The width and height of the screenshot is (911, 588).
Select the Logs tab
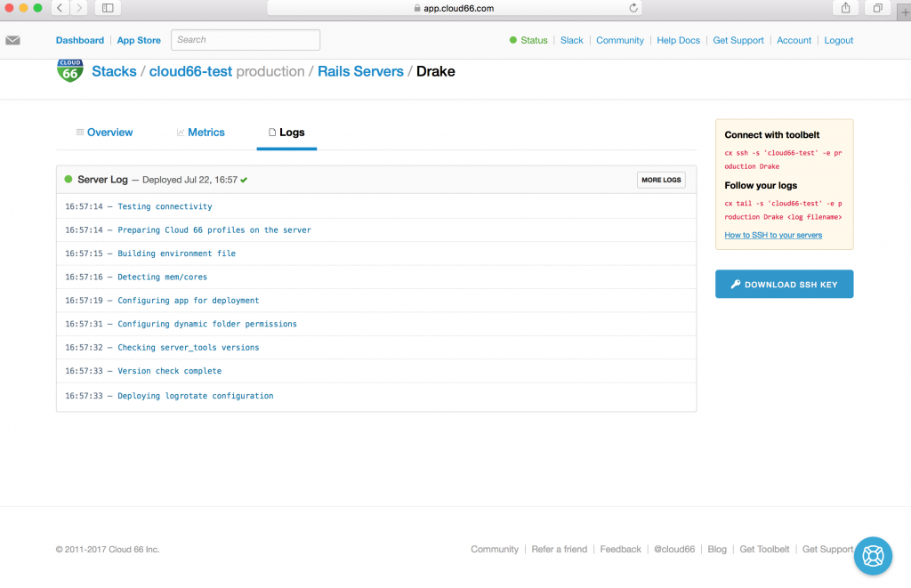(286, 133)
